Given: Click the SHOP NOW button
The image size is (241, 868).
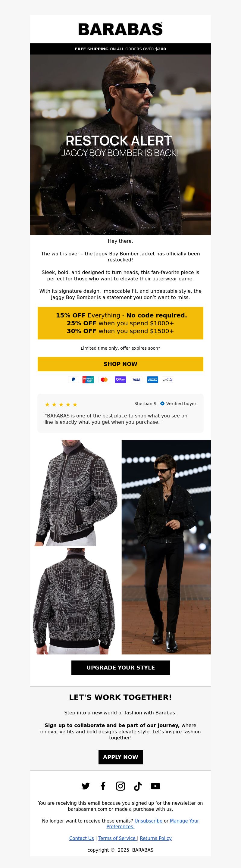Looking at the screenshot, I should (120, 364).
